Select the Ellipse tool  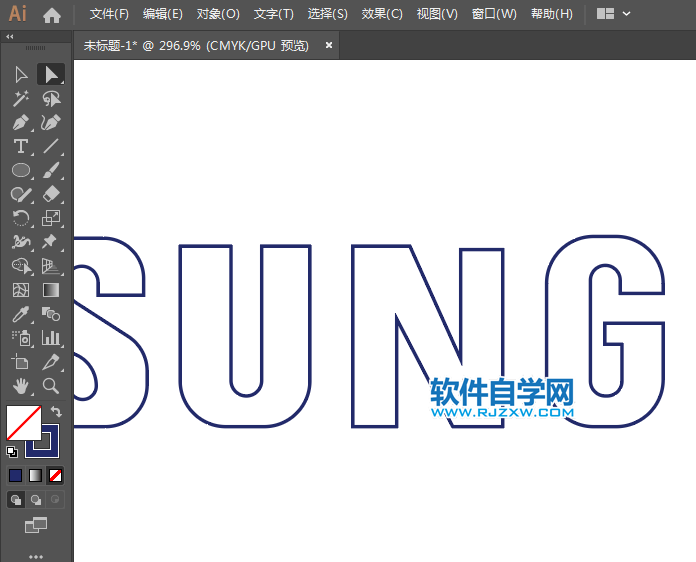coord(21,170)
